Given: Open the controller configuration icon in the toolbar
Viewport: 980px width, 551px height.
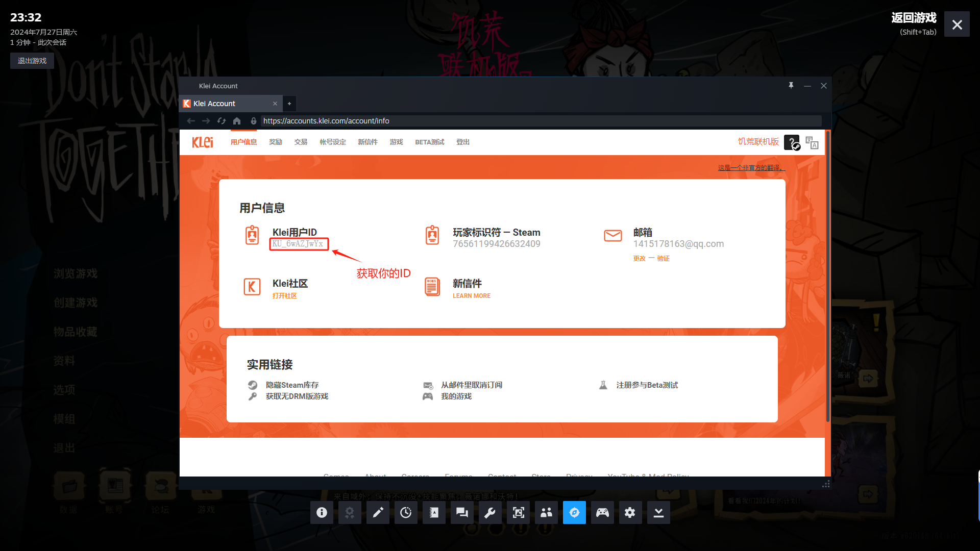Looking at the screenshot, I should pos(602,512).
